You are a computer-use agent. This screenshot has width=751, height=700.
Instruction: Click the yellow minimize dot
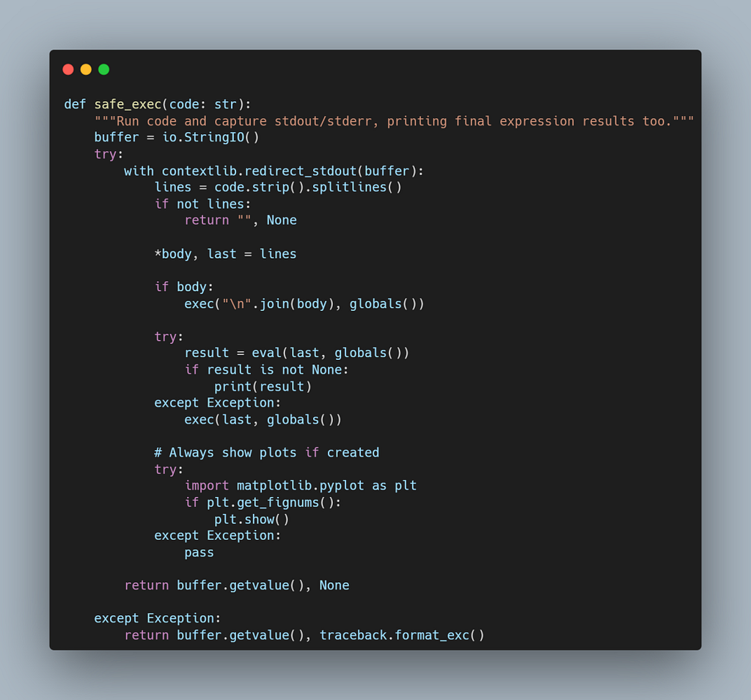pyautogui.click(x=86, y=70)
